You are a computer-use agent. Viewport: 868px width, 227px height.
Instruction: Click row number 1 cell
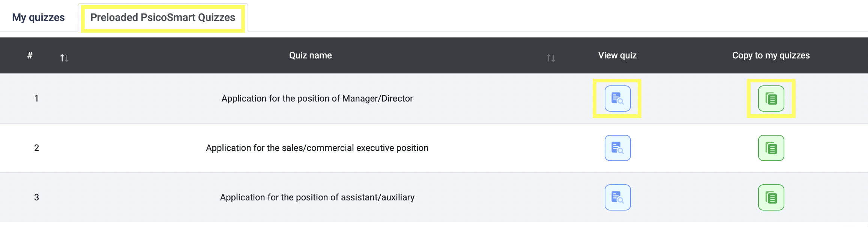pos(36,99)
